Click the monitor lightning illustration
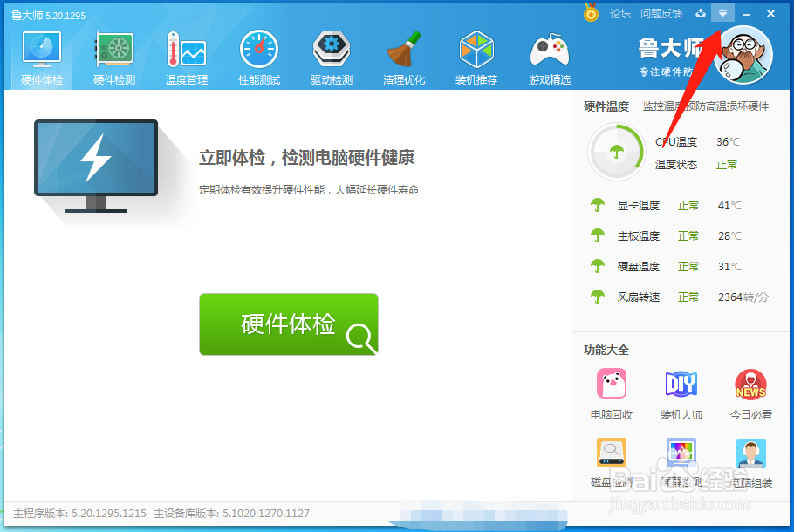 click(x=96, y=166)
